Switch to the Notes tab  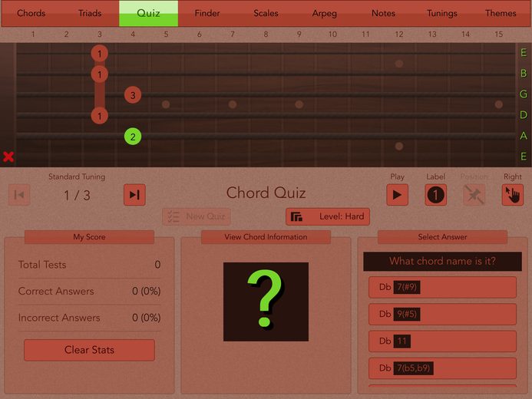383,13
